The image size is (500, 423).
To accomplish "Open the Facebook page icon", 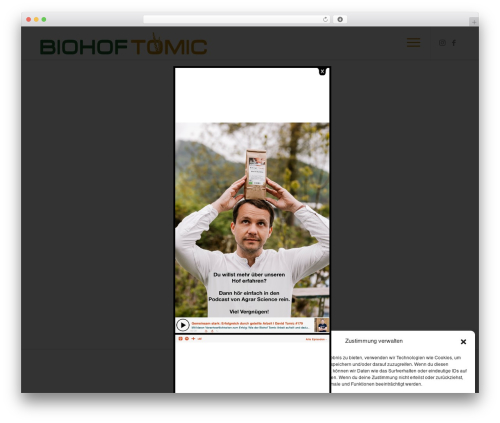I will coord(454,43).
